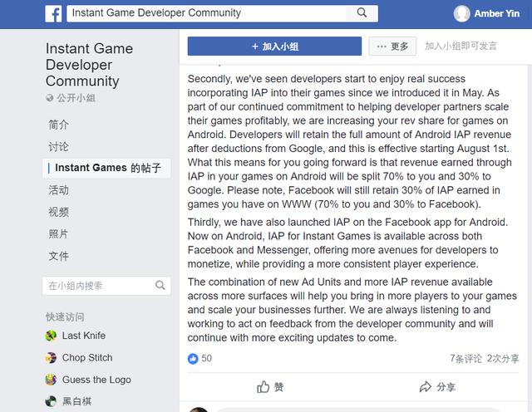Open the Last Knife game icon
The image size is (532, 412).
(x=52, y=336)
